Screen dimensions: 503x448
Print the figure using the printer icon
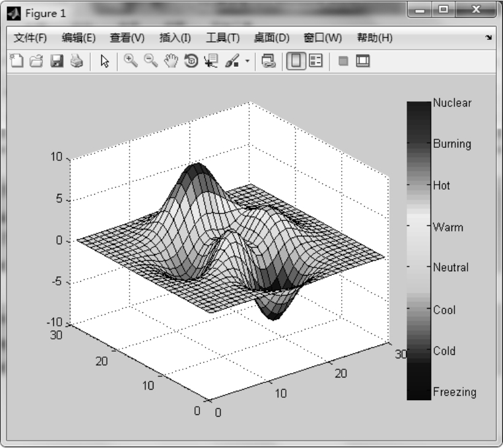coord(76,61)
